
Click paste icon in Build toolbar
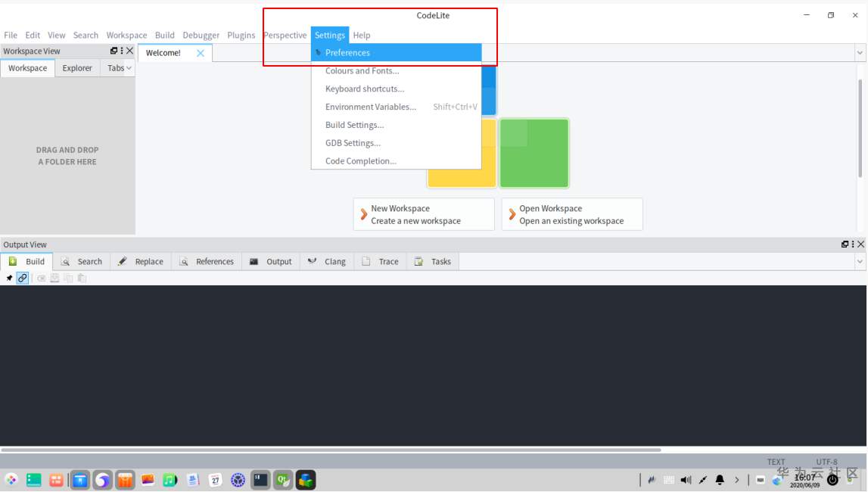82,278
